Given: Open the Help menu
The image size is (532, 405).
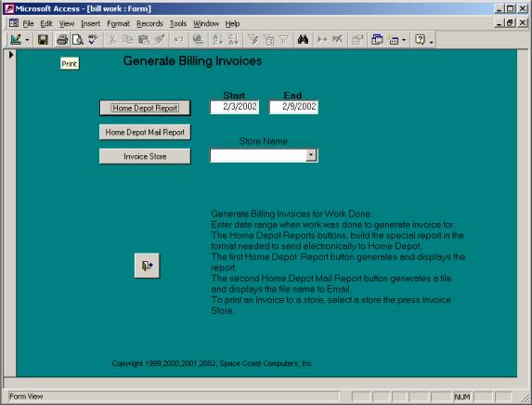Looking at the screenshot, I should click(x=232, y=23).
